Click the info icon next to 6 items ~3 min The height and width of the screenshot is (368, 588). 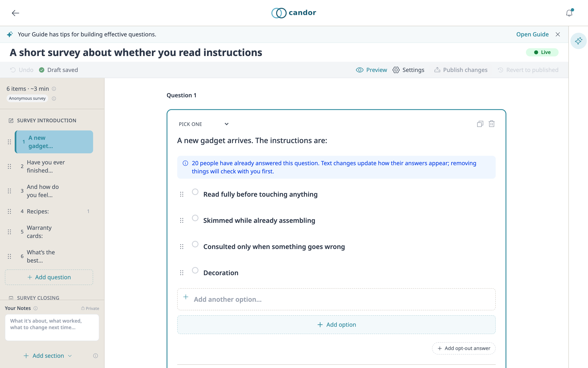[54, 89]
